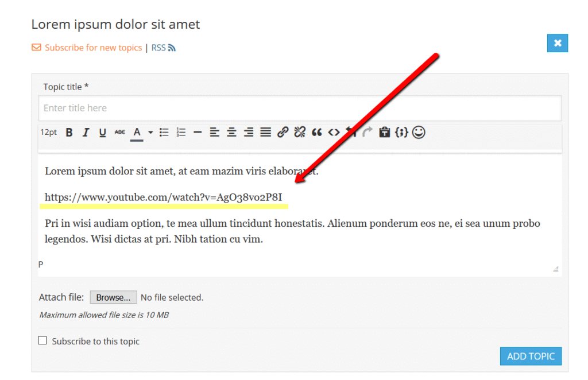Viewport: 588px width, 380px height.
Task: Open the smiley emoji picker
Action: pyautogui.click(x=419, y=132)
